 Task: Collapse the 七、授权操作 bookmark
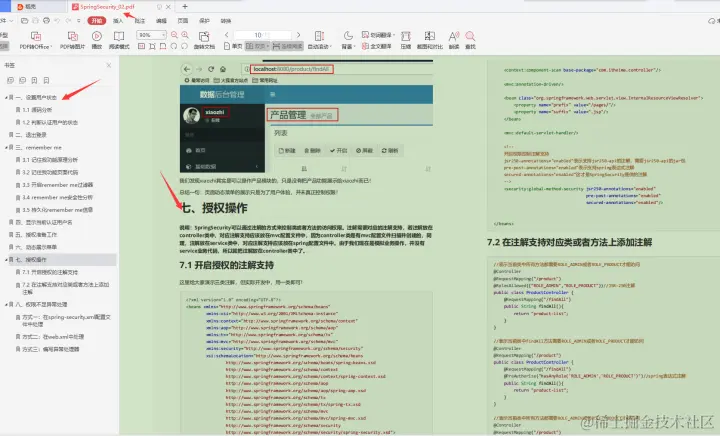click(6, 260)
